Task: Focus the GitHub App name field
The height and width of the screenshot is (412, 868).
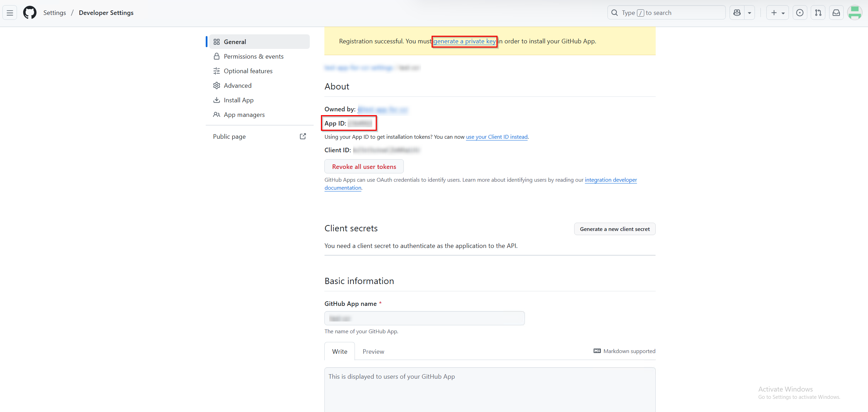Action: coord(424,318)
